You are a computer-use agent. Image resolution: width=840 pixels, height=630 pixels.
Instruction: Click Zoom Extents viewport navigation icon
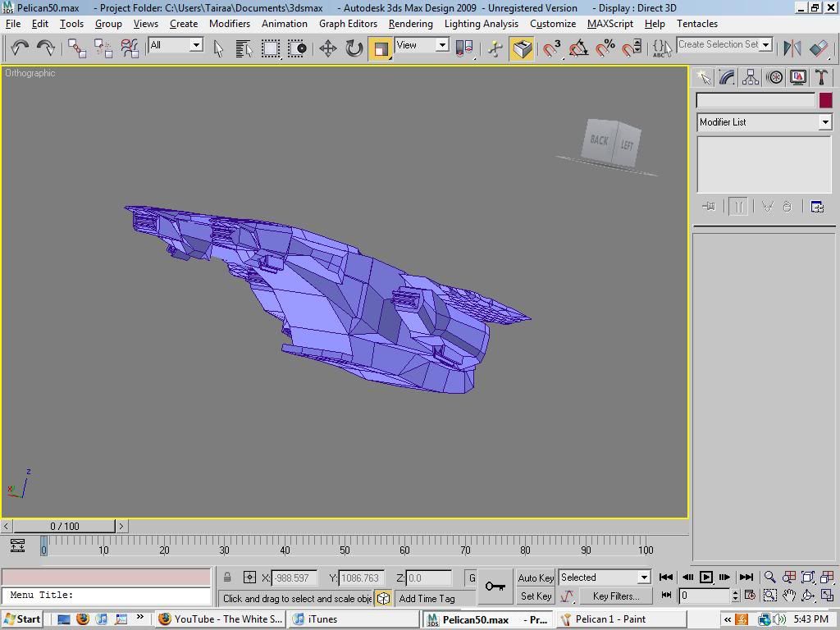[807, 577]
